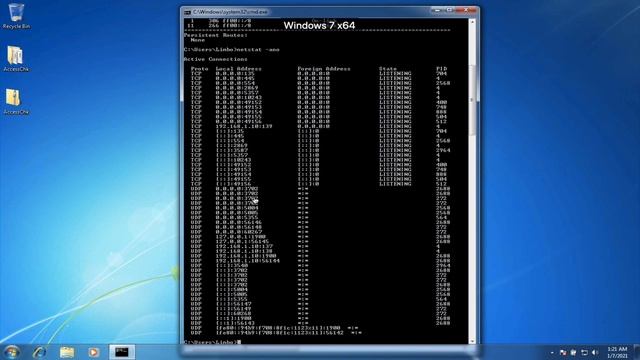
Task: Click the 'State' column header
Action: point(388,69)
